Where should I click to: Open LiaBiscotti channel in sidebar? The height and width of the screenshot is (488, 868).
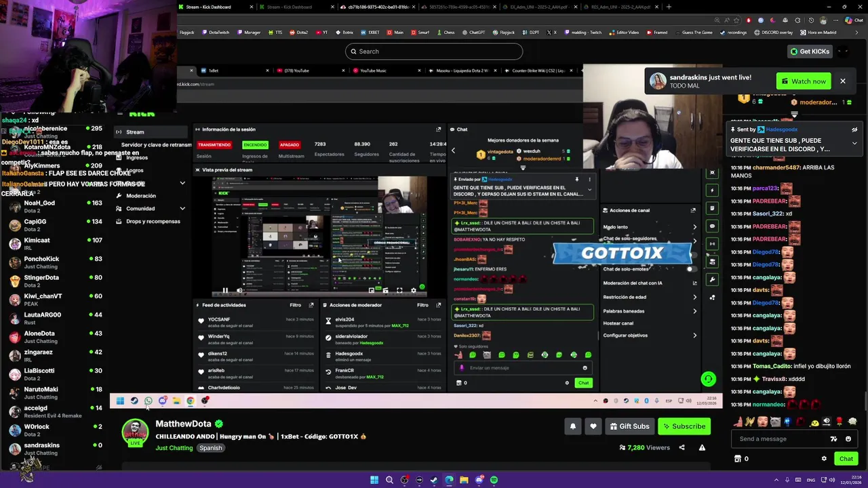pos(56,374)
